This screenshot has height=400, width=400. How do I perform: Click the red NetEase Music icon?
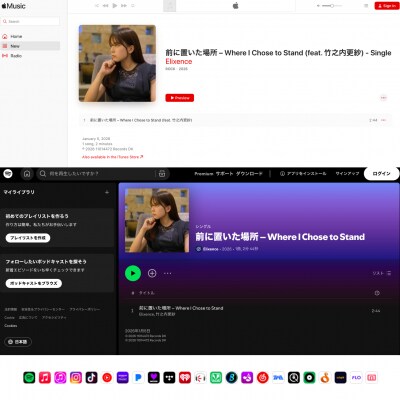tap(263, 378)
